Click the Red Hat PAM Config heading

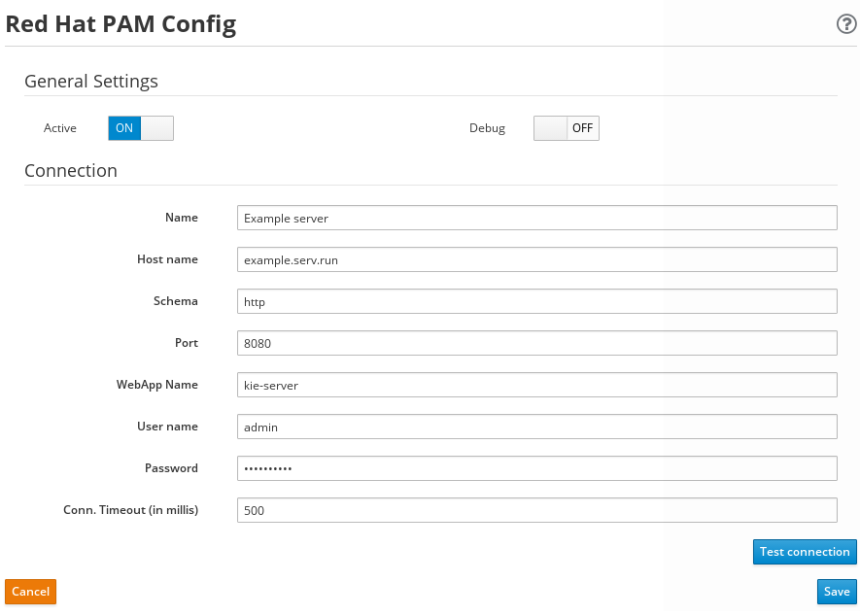pyautogui.click(x=120, y=24)
